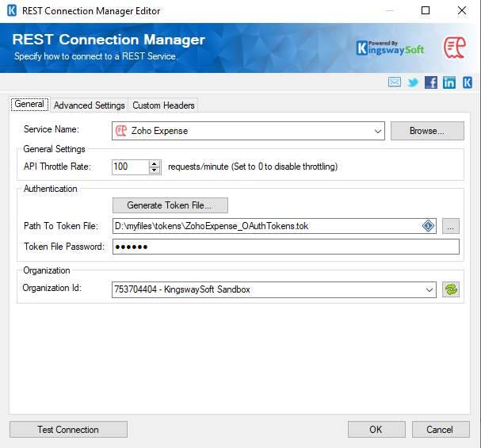Decrease the API Throttle Rate with down arrow
Screen dimensions: 481x448
pos(155,170)
